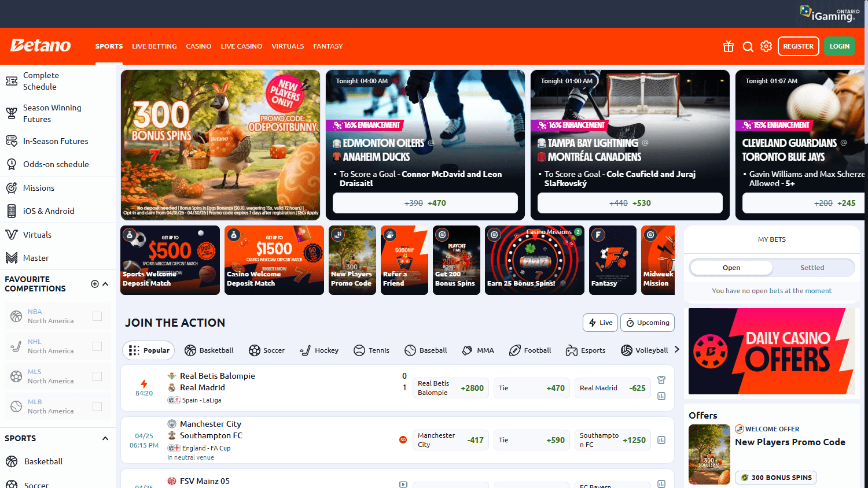
Task: Open the search function
Action: (748, 46)
